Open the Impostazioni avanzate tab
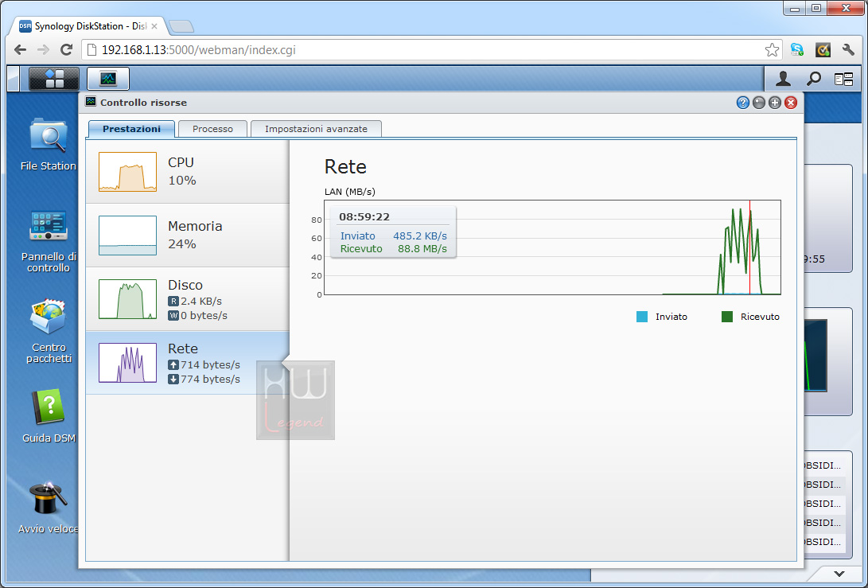Image resolution: width=868 pixels, height=588 pixels. point(316,129)
